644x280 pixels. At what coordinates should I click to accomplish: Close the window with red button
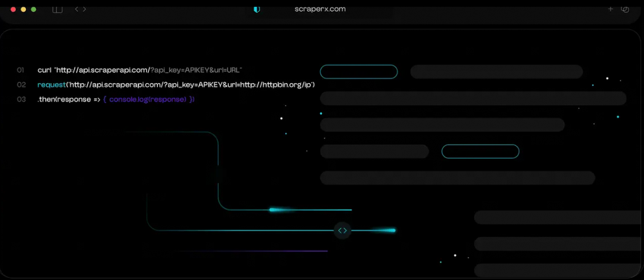[x=13, y=9]
